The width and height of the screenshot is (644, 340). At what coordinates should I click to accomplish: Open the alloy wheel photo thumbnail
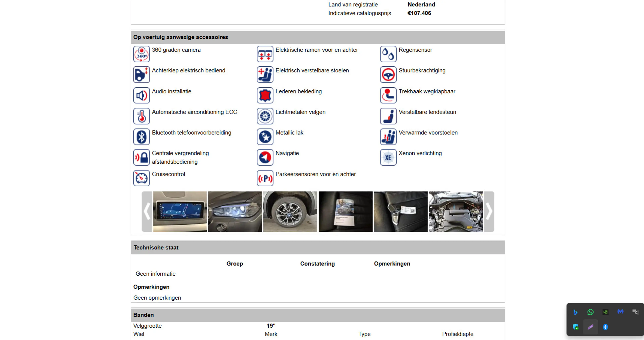coord(290,212)
